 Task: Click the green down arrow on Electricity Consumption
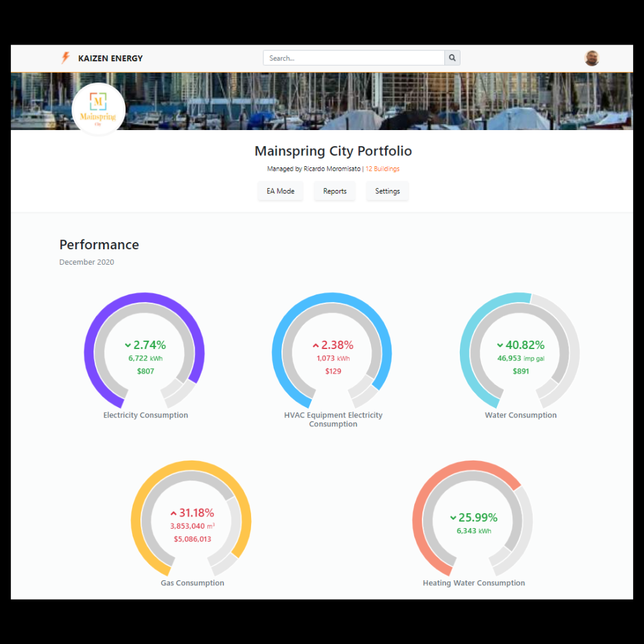click(127, 345)
